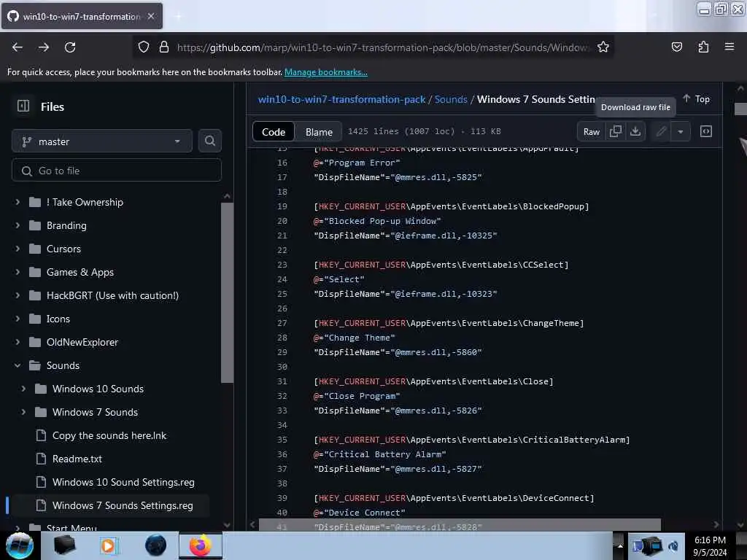747x560 pixels.
Task: Switch to the Code view tab
Action: [x=274, y=132]
